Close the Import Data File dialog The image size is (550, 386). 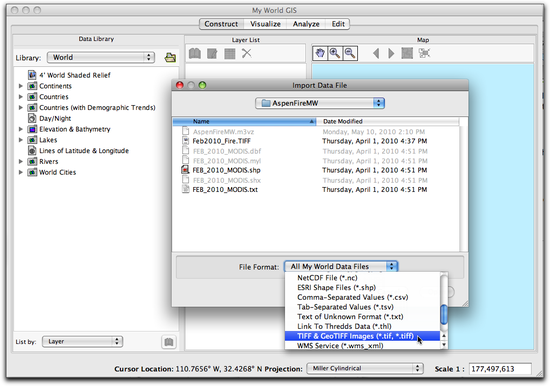(180, 85)
